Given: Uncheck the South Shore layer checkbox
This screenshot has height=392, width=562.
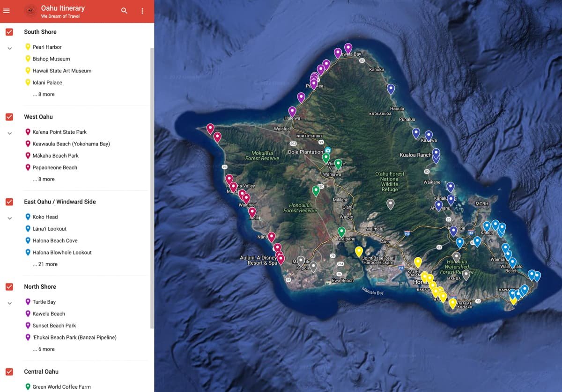Looking at the screenshot, I should click(9, 32).
